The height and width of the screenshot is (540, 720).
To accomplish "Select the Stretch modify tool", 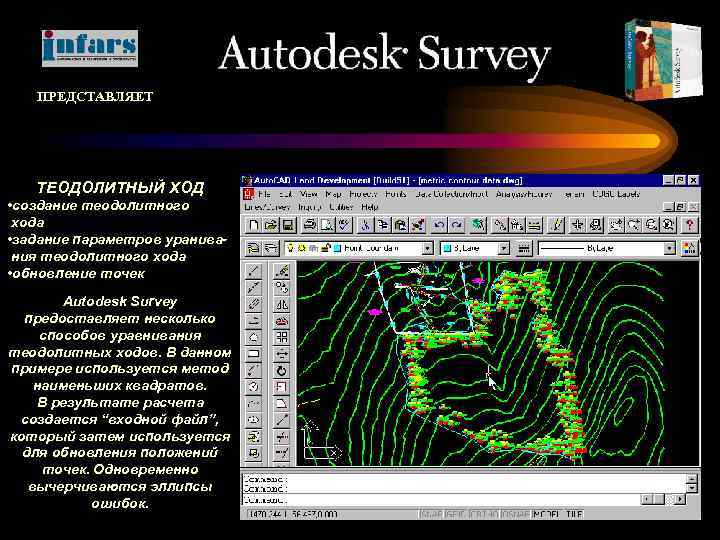I will point(281,403).
